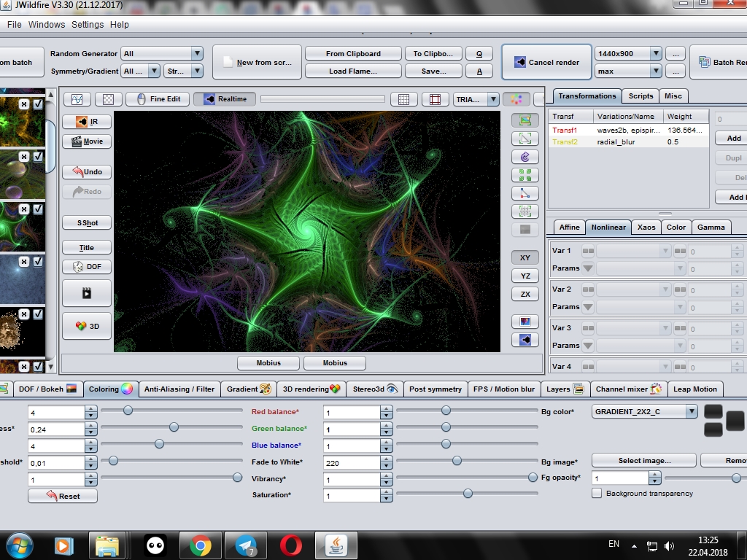Viewport: 747px width, 560px height.
Task: Click the Fade to White slider handle
Action: coord(457,461)
